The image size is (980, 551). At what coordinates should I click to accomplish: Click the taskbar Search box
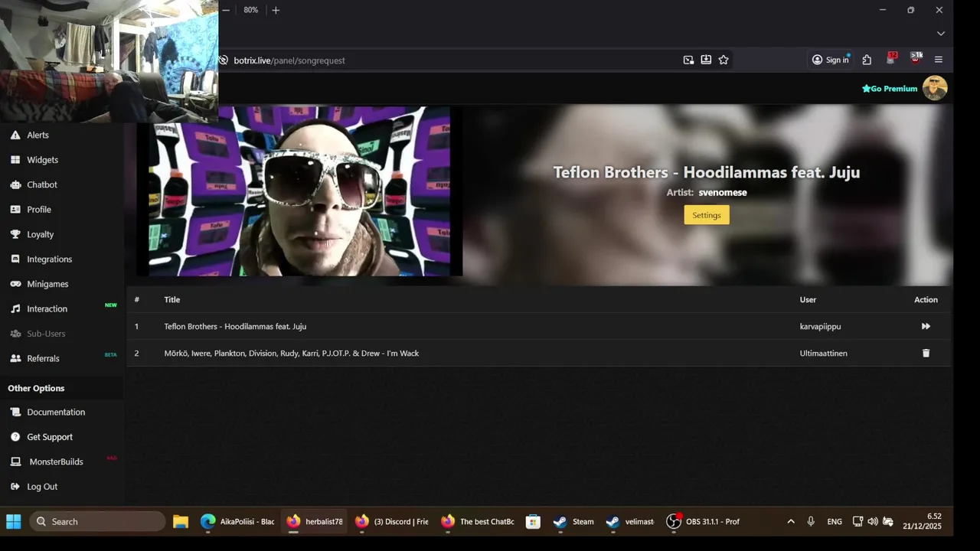[97, 522]
